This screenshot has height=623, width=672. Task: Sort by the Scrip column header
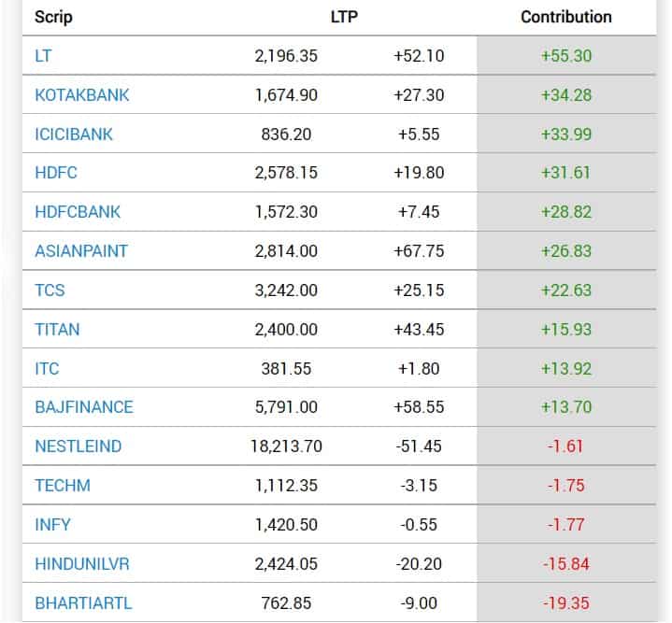53,18
